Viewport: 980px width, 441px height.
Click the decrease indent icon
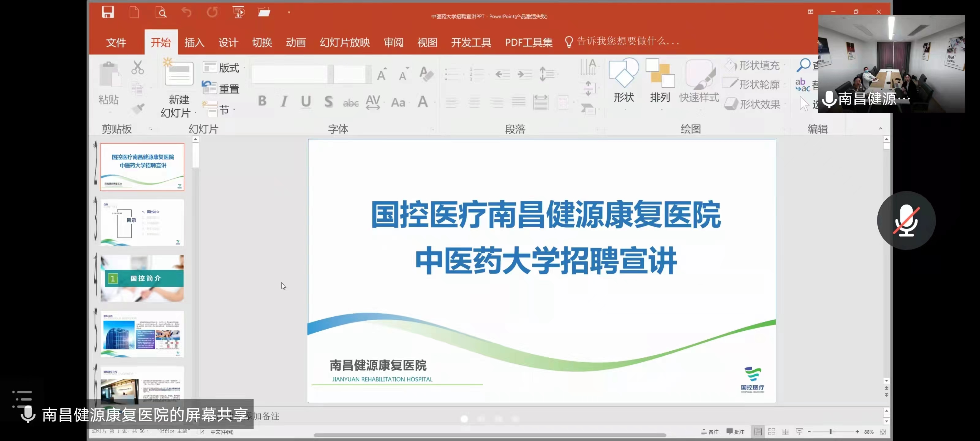pyautogui.click(x=502, y=74)
